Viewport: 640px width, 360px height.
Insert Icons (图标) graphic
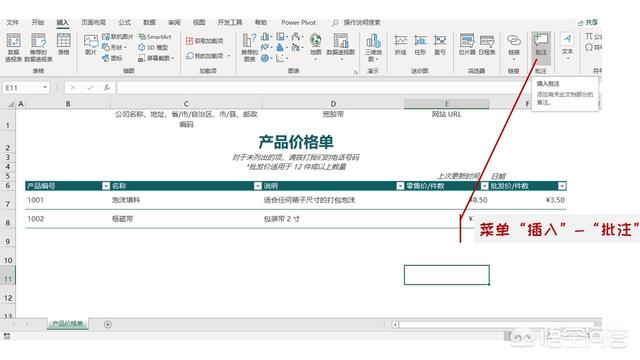pos(112,58)
